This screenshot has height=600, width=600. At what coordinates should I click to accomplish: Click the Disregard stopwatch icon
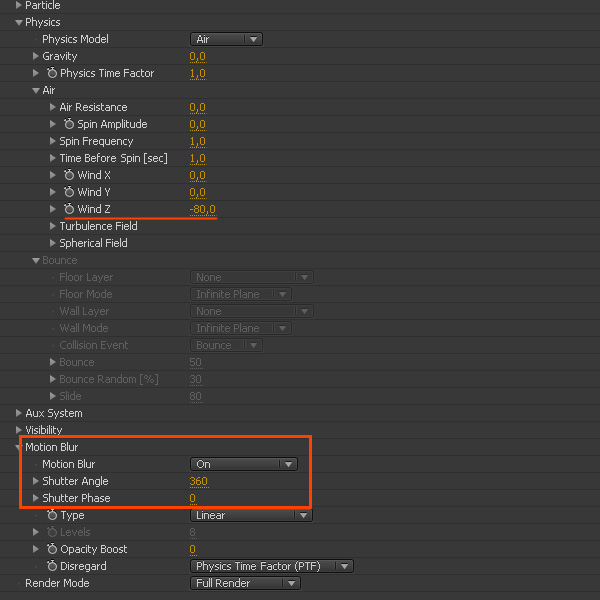52,566
